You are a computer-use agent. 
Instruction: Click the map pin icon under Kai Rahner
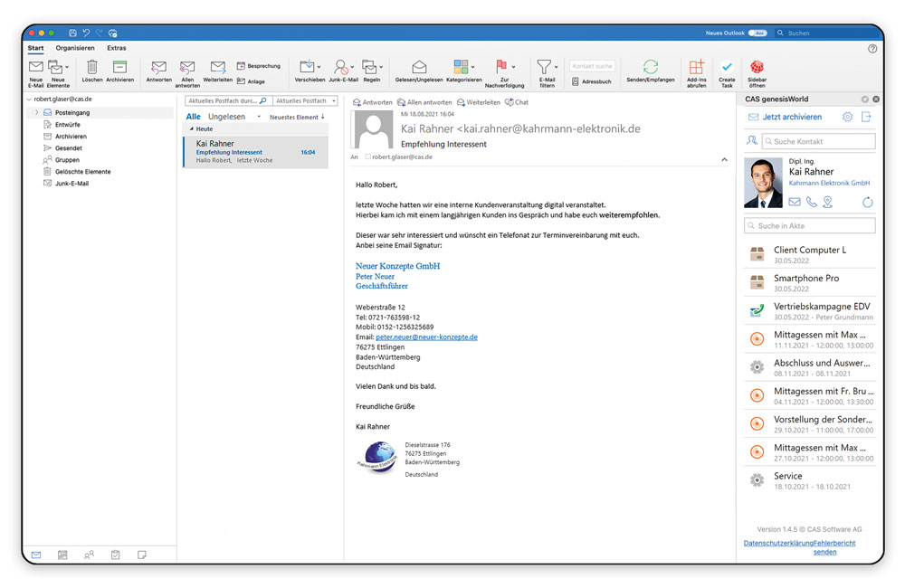pyautogui.click(x=828, y=202)
